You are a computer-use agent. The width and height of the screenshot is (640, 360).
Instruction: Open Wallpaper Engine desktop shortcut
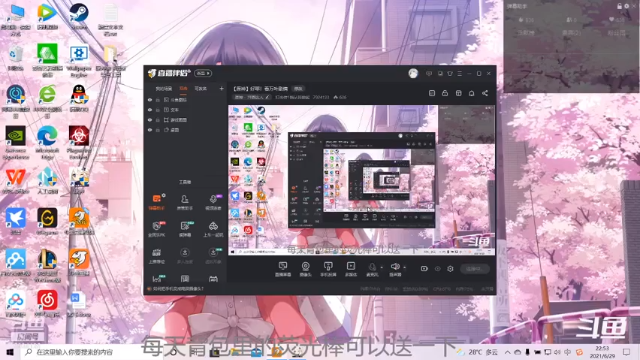point(79,60)
